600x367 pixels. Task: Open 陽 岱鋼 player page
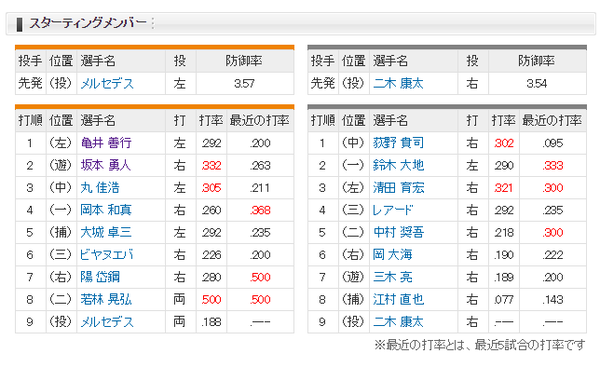click(x=100, y=277)
